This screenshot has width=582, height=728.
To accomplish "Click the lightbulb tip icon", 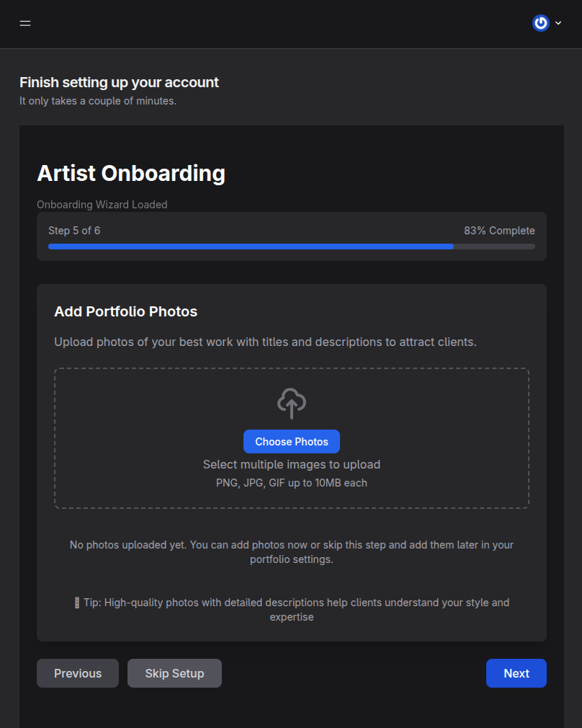I will click(x=76, y=602).
